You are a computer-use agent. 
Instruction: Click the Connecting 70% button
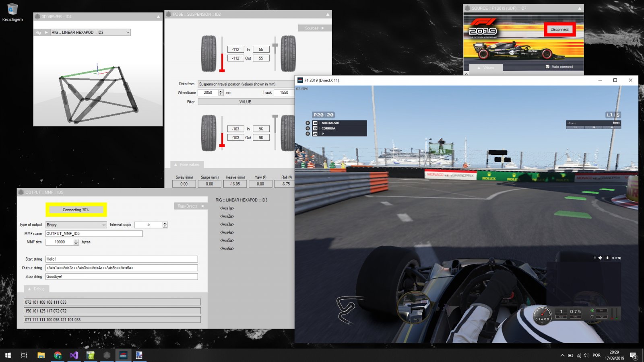pos(76,210)
